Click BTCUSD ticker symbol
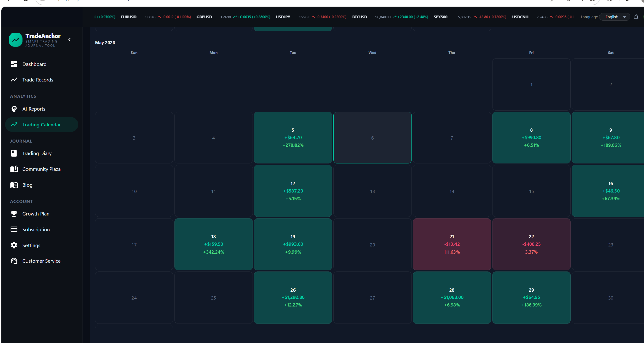 point(360,17)
